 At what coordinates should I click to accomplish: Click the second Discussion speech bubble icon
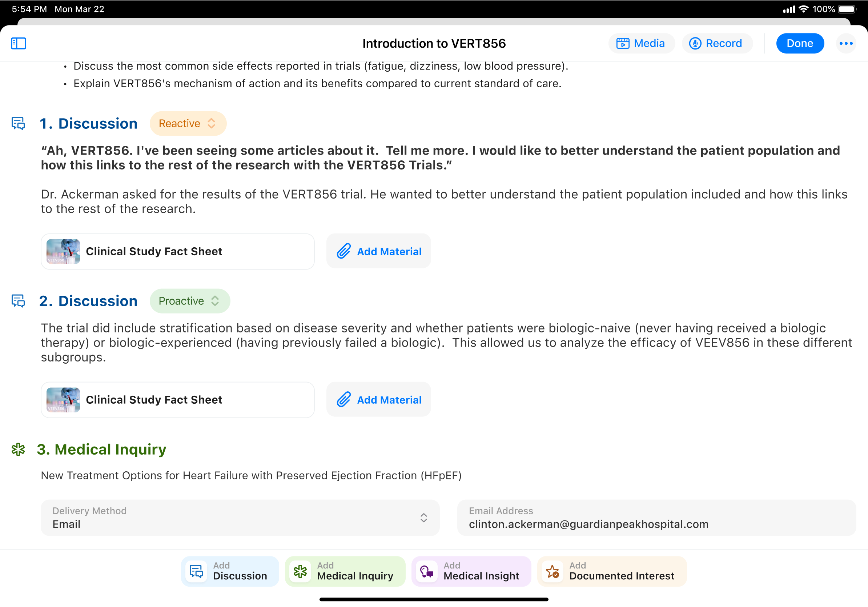pos(18,301)
